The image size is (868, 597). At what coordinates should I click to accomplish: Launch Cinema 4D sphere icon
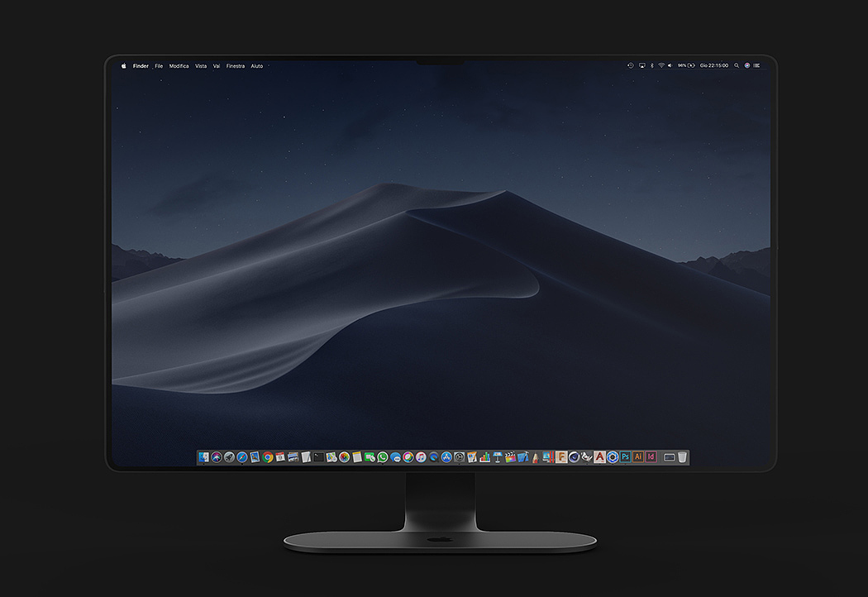pyautogui.click(x=574, y=457)
